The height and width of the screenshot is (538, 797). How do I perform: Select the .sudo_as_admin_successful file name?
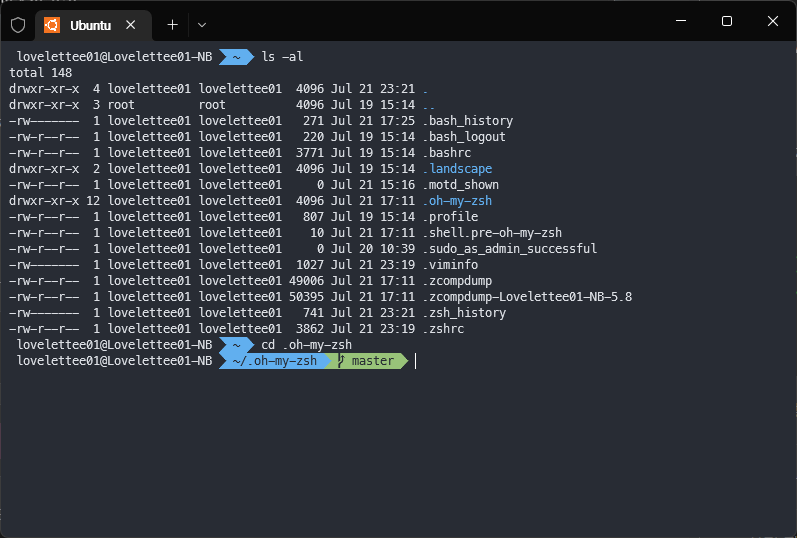click(x=510, y=249)
